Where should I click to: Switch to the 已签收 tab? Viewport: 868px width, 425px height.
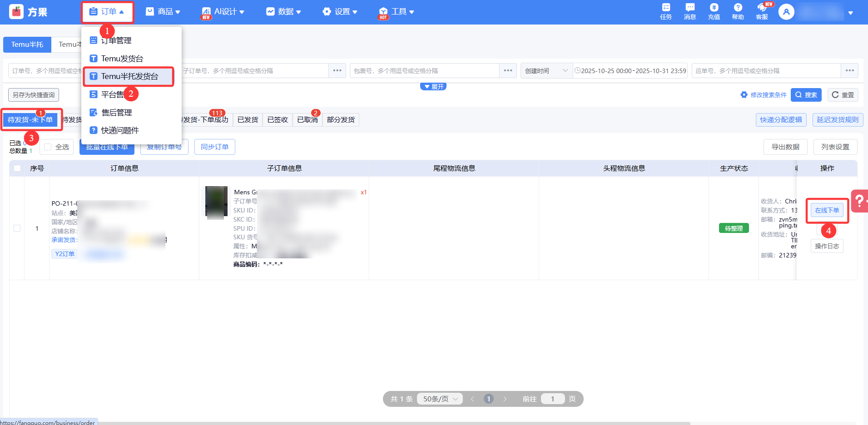[278, 120]
